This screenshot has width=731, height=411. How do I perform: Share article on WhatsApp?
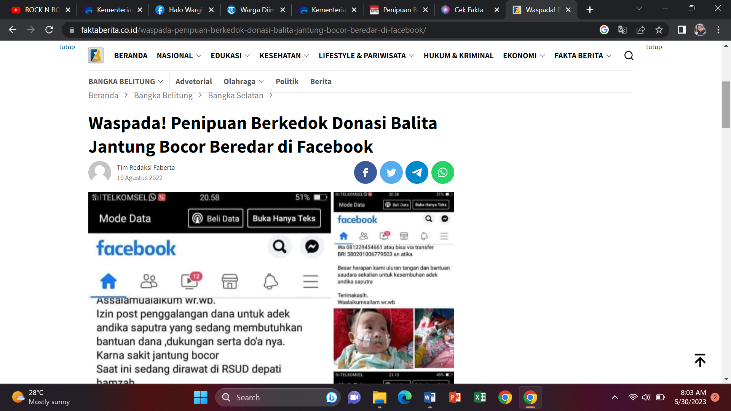442,172
